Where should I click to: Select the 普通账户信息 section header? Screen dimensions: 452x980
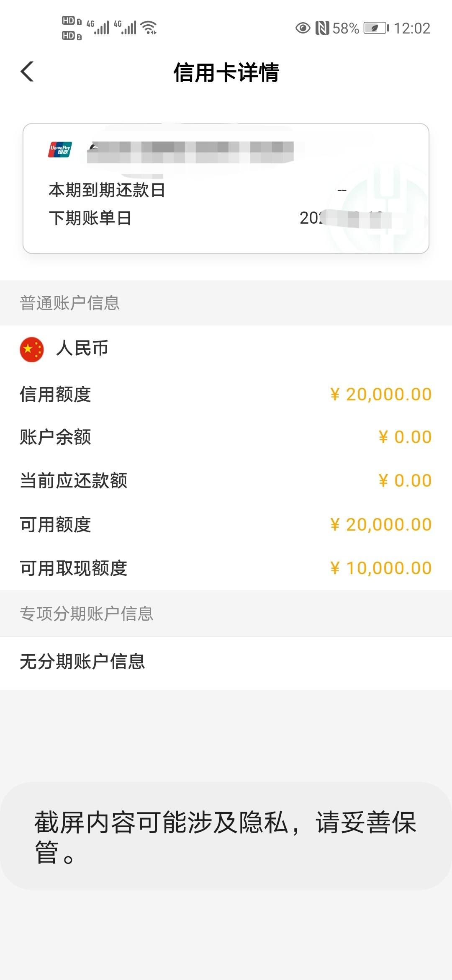(x=226, y=303)
